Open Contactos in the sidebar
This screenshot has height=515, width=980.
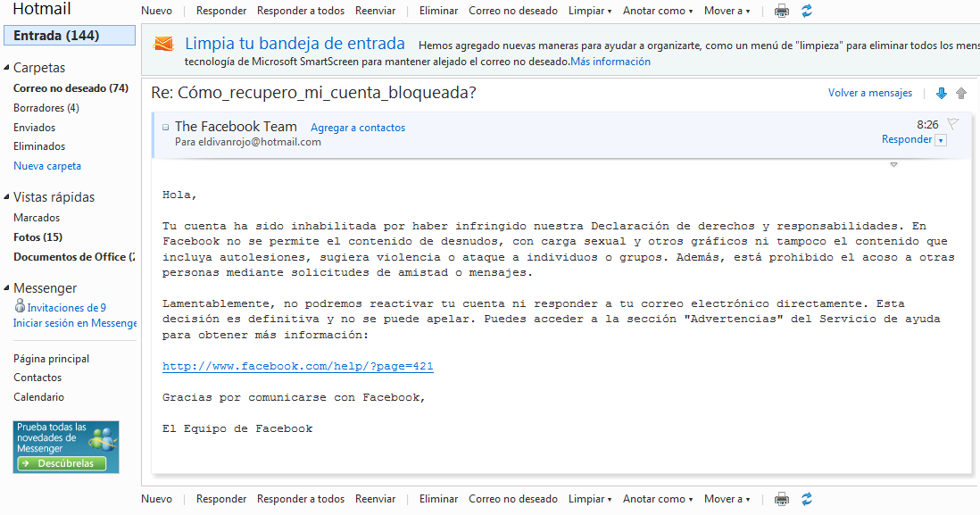pos(37,378)
